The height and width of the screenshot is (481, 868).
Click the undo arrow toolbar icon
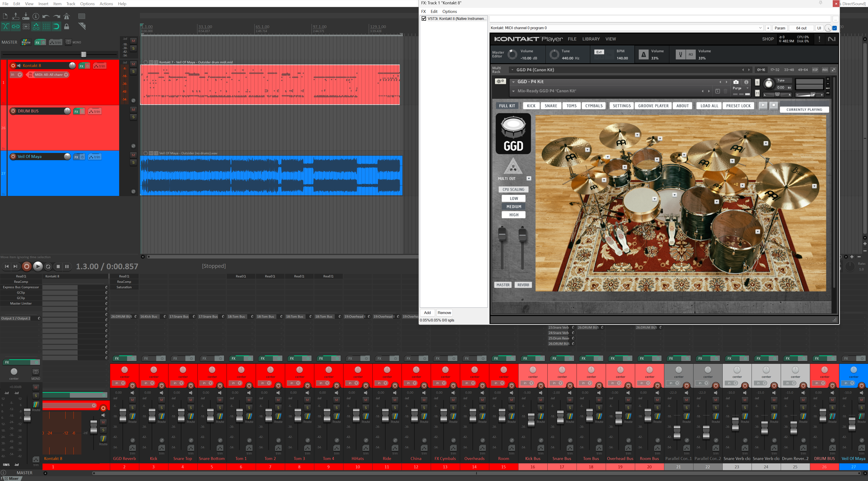(46, 16)
